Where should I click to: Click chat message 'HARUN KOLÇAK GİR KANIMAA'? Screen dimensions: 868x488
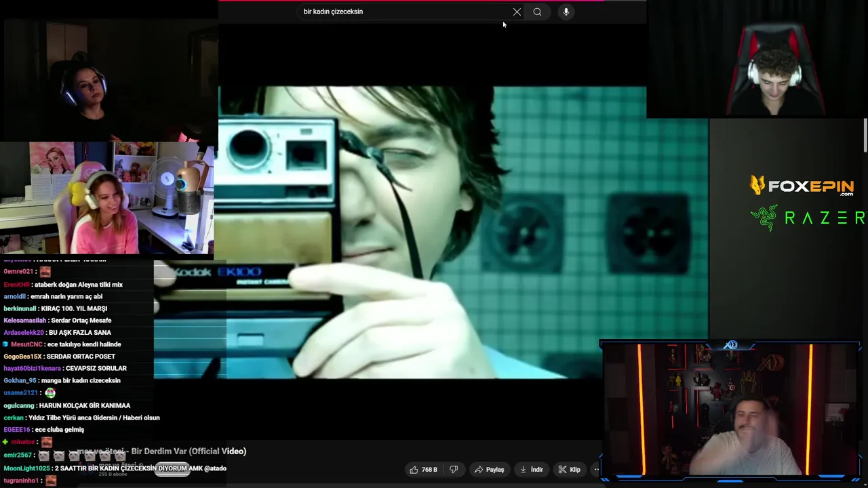pos(85,405)
